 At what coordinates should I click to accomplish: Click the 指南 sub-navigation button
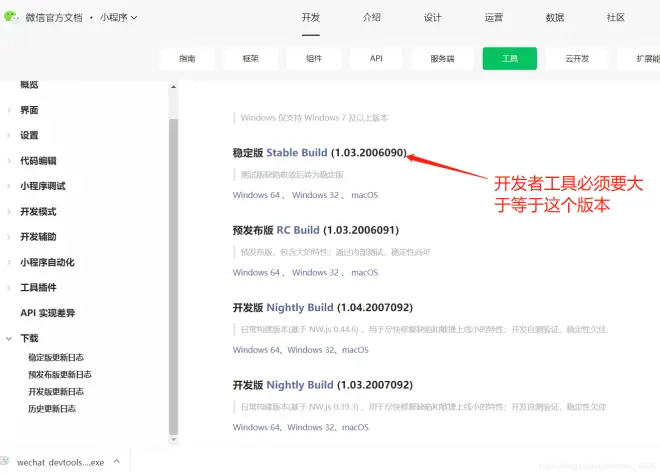click(187, 59)
